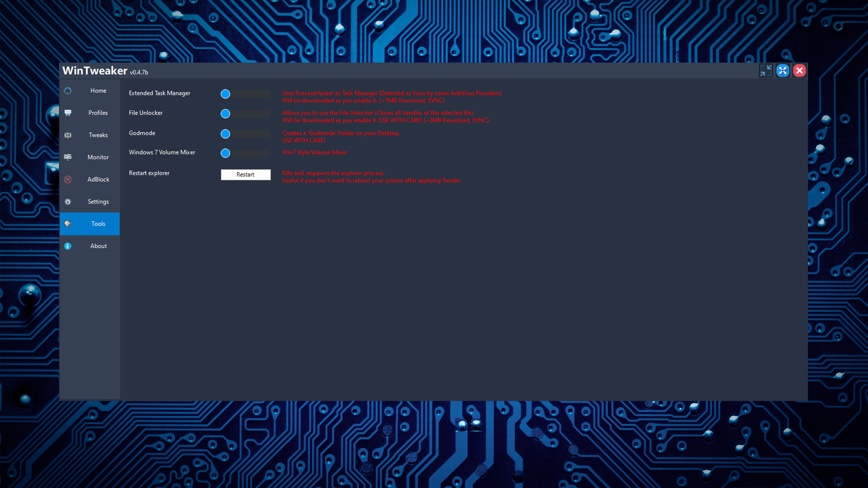
Task: Switch to the Settings section
Action: pos(98,201)
